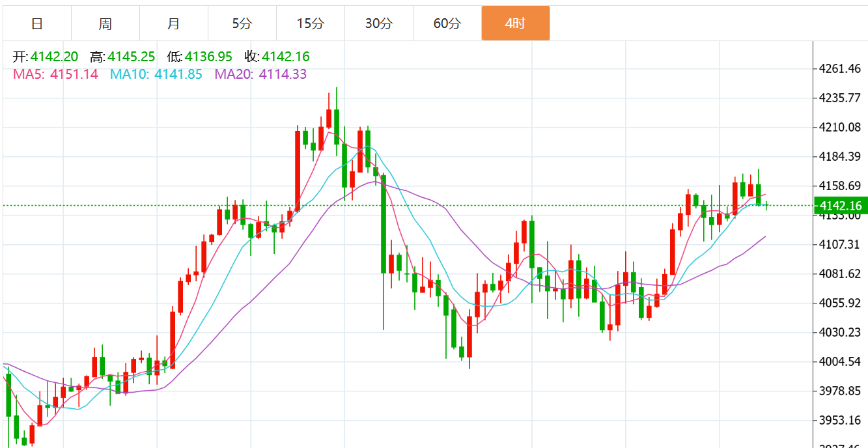Click the 开 opening price value 4142.20
The width and height of the screenshot is (868, 448).
tap(55, 57)
